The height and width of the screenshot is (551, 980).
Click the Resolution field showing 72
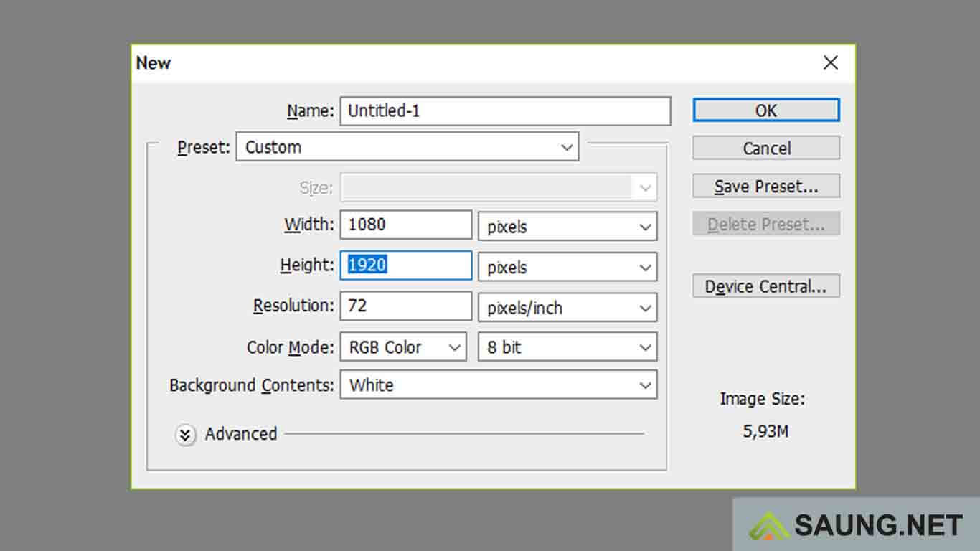click(406, 306)
